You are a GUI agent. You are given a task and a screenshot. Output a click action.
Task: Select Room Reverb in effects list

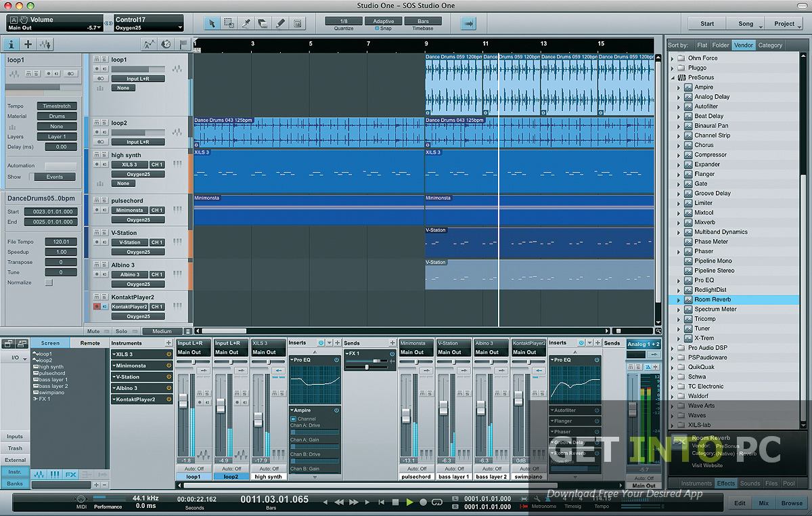click(x=712, y=299)
